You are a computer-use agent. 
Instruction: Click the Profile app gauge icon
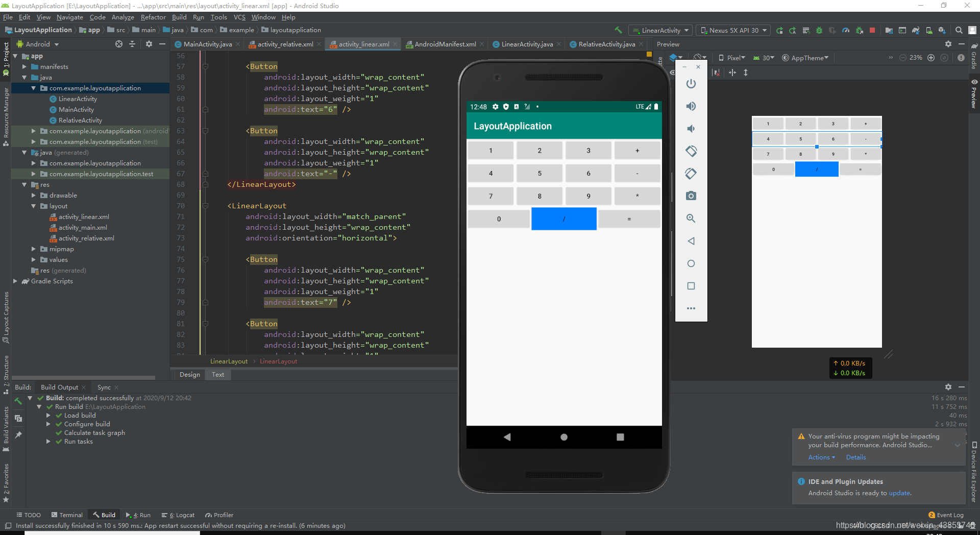point(846,30)
